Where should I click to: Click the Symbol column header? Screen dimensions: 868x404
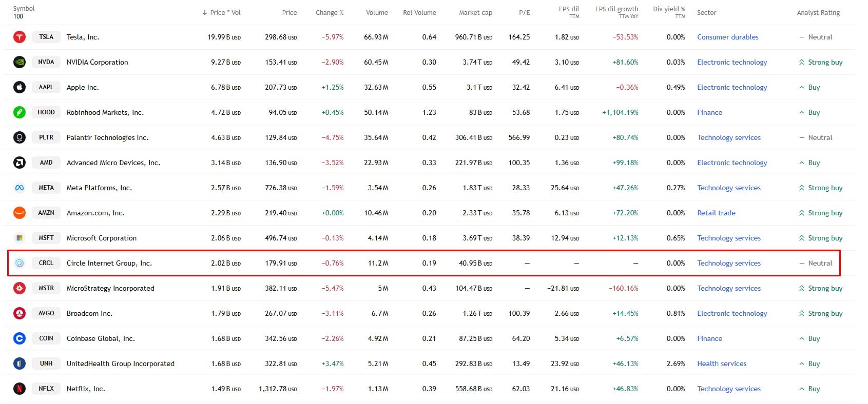[24, 9]
